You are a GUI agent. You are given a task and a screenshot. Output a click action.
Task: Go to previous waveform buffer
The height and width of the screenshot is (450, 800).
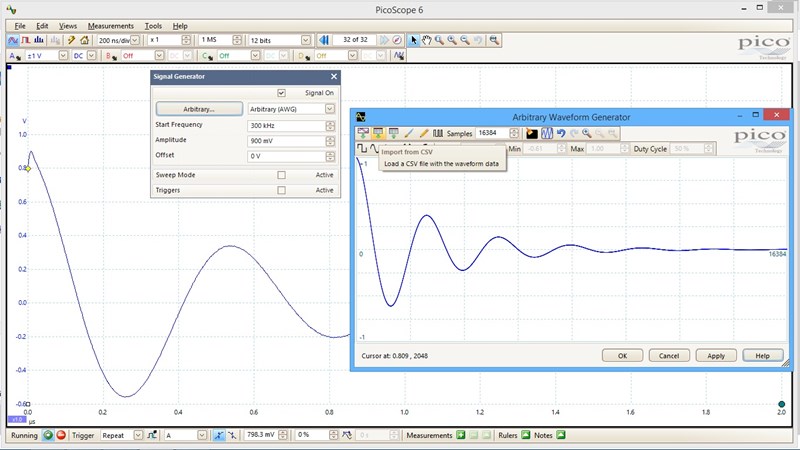[x=323, y=40]
